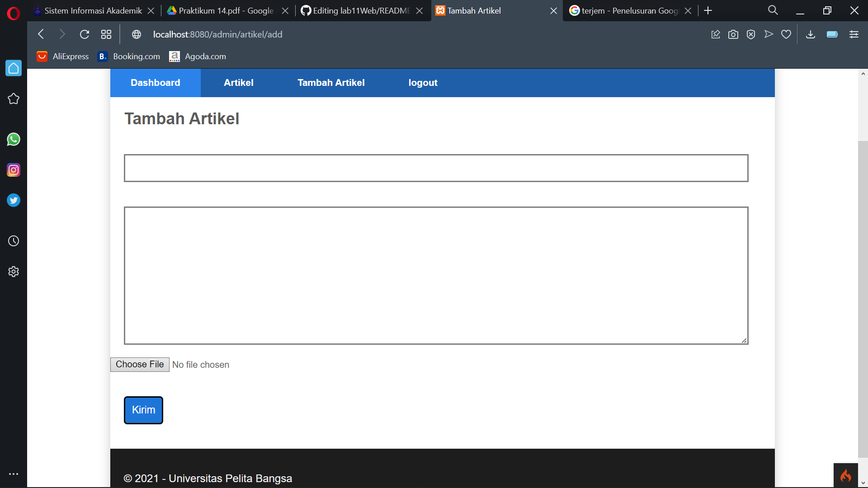
Task: Expand sidebar options via three dots
Action: [x=14, y=474]
